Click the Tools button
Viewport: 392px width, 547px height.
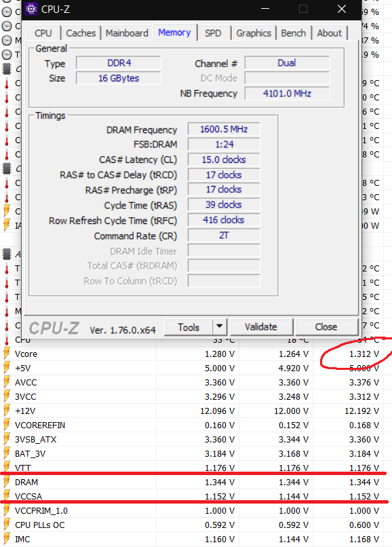tap(189, 327)
